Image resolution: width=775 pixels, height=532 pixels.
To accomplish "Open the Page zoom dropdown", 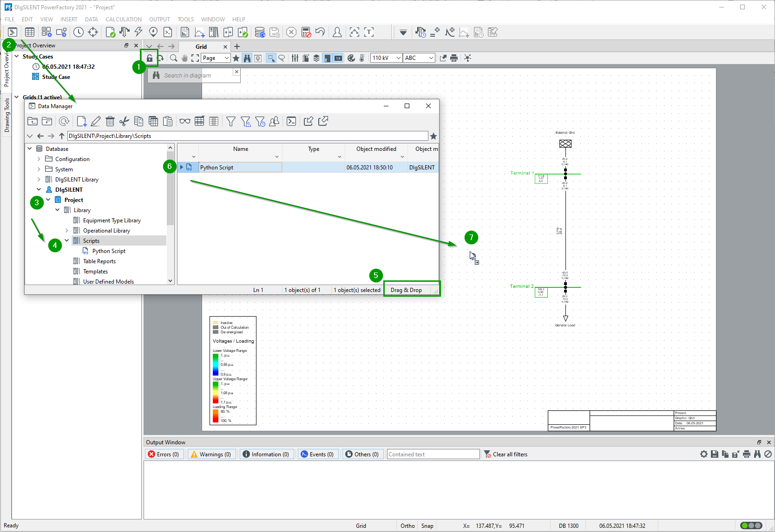I will tap(216, 58).
